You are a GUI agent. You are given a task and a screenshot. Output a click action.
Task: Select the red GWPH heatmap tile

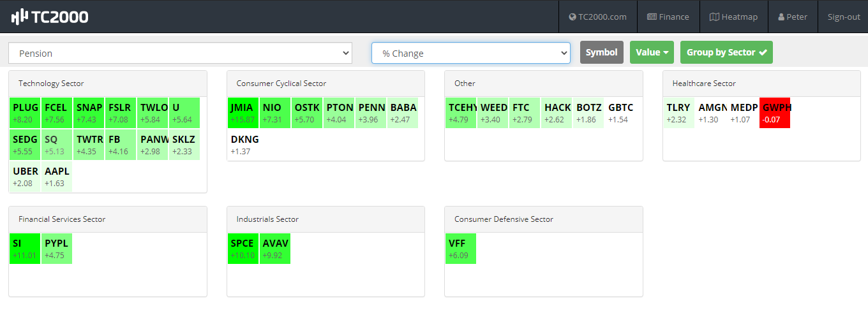click(x=775, y=113)
